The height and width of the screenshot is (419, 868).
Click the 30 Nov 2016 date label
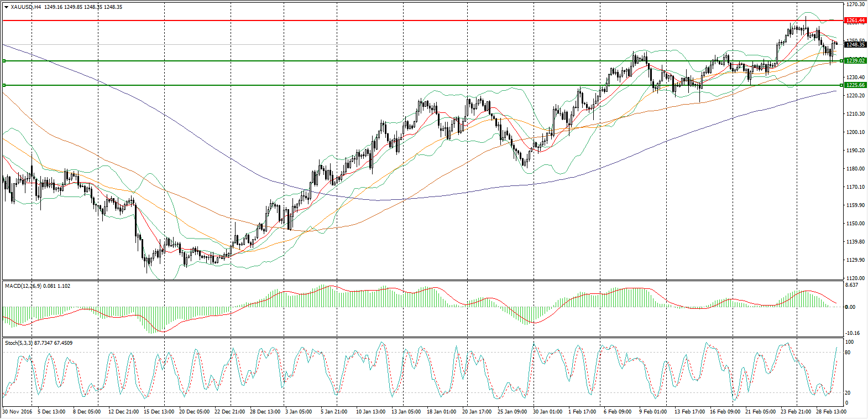coord(17,412)
